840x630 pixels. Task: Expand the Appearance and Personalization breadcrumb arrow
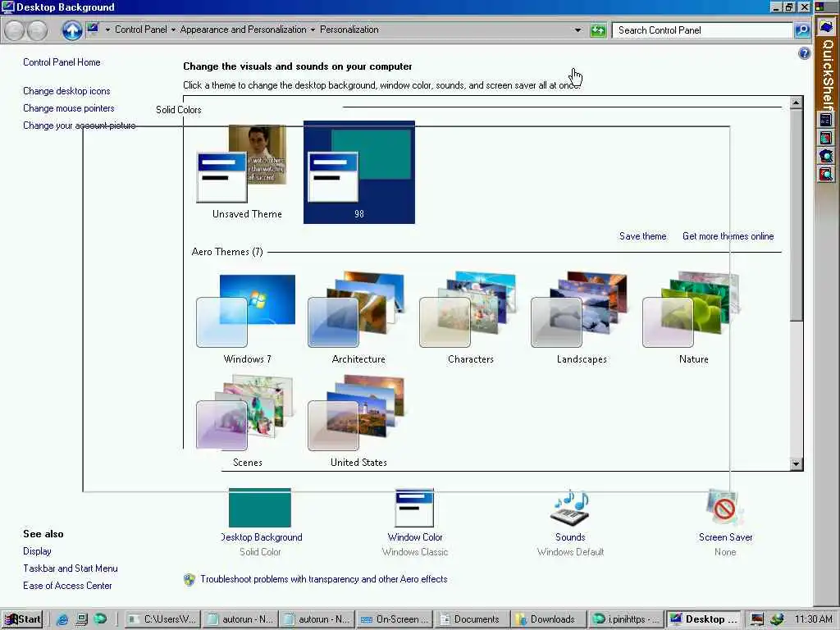313,30
